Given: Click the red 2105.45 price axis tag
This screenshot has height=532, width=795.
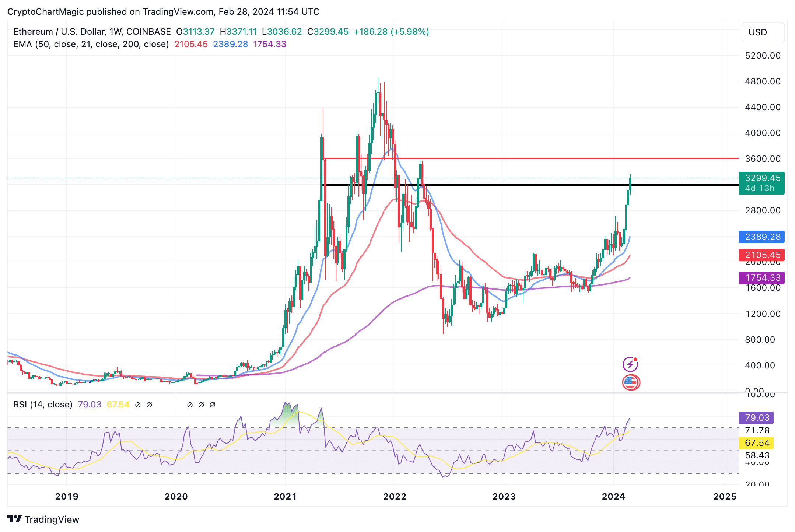Looking at the screenshot, I should 761,255.
